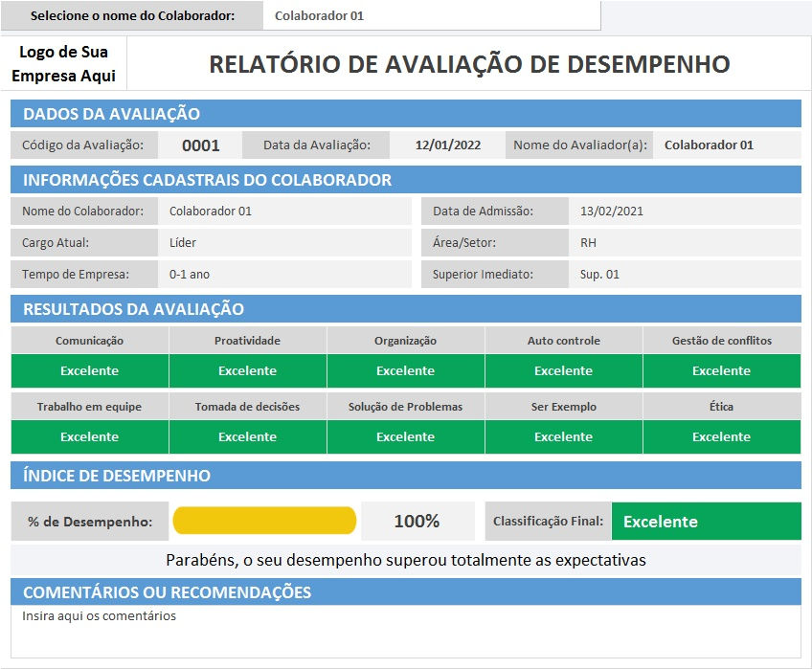The image size is (812, 669).
Task: Click the DADOS DA AVALIAÇÃO section header
Action: pos(406,112)
